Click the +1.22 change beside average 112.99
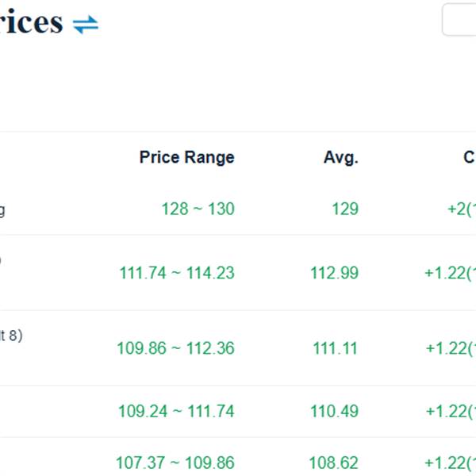The height and width of the screenshot is (476, 476). click(x=450, y=272)
